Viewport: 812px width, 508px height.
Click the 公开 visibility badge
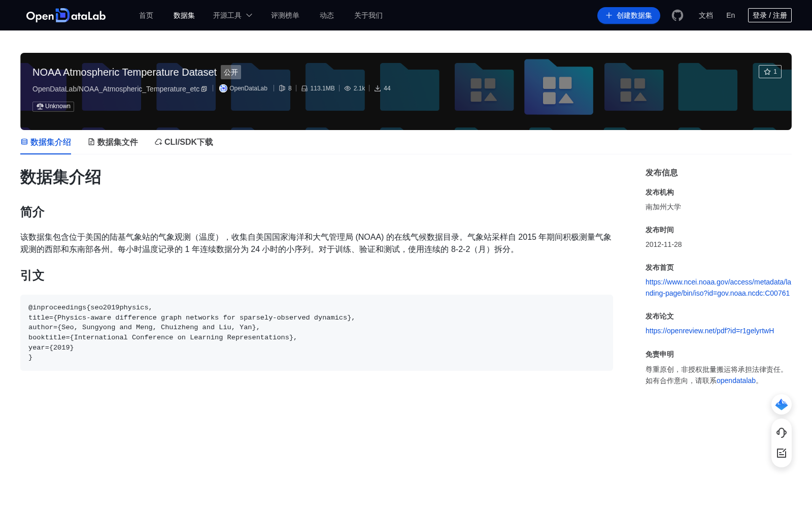point(231,72)
